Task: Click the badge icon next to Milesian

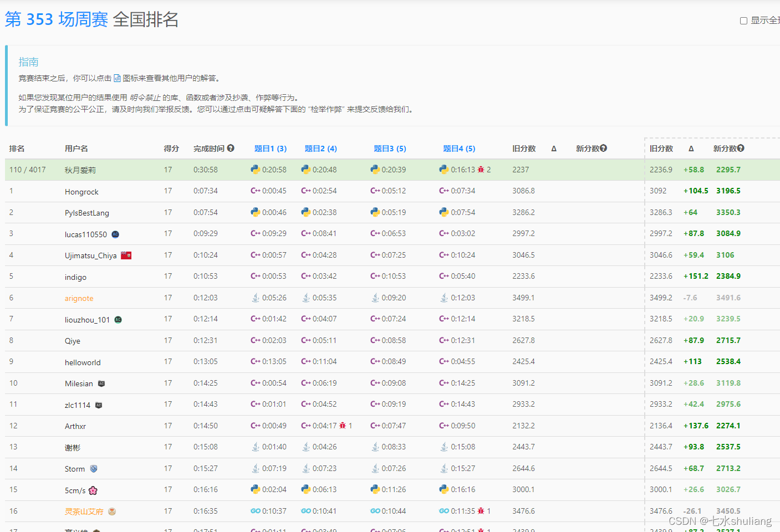Action: pos(101,383)
